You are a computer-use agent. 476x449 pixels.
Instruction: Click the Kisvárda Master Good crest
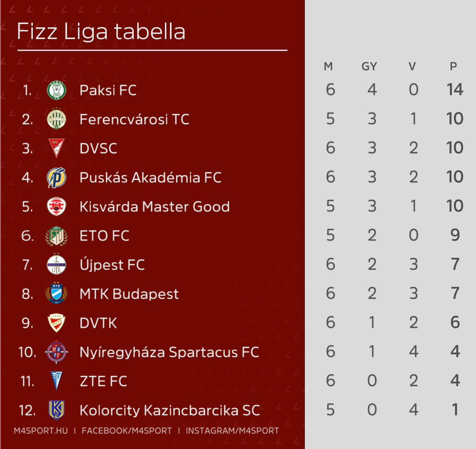pyautogui.click(x=56, y=207)
